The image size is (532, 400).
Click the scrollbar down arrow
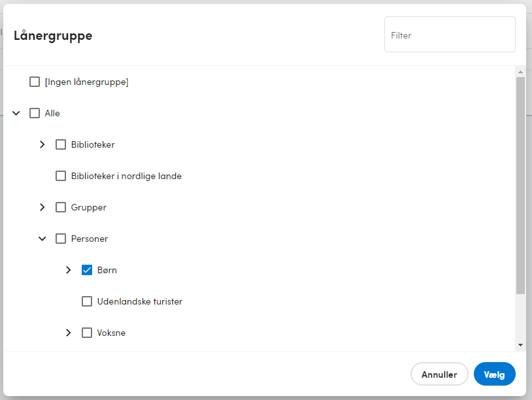coord(520,345)
